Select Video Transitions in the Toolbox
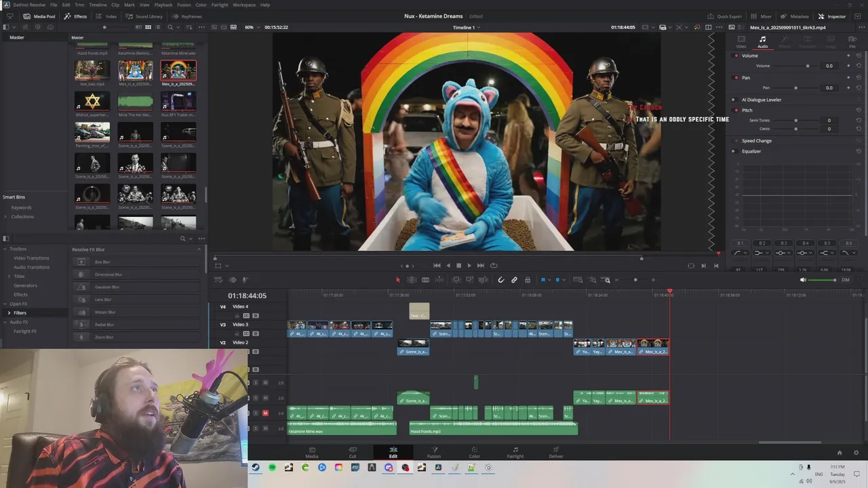Screen dimensions: 868x488 click(31, 258)
